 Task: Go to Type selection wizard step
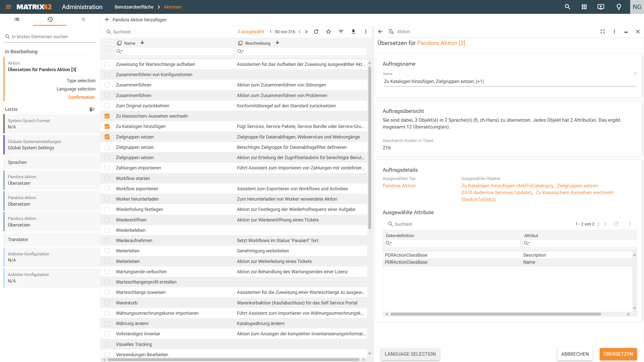[81, 81]
